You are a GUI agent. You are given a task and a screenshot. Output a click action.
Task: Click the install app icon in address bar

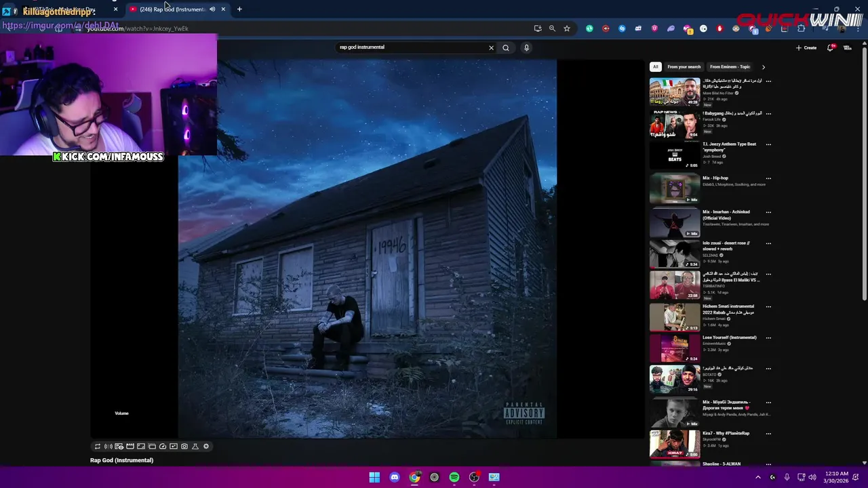click(538, 28)
